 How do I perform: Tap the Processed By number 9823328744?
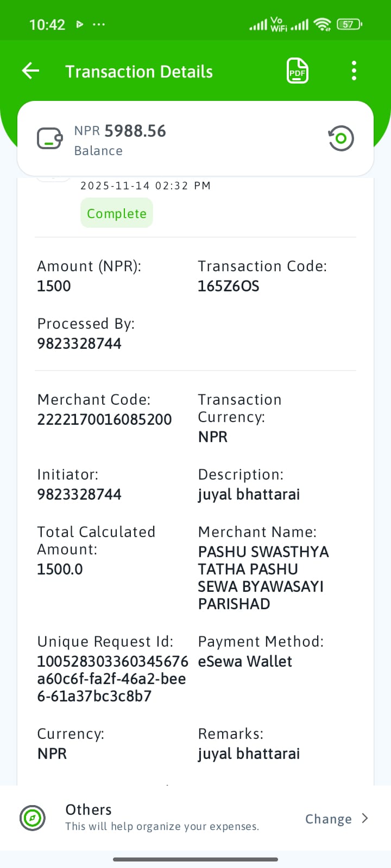pos(79,343)
